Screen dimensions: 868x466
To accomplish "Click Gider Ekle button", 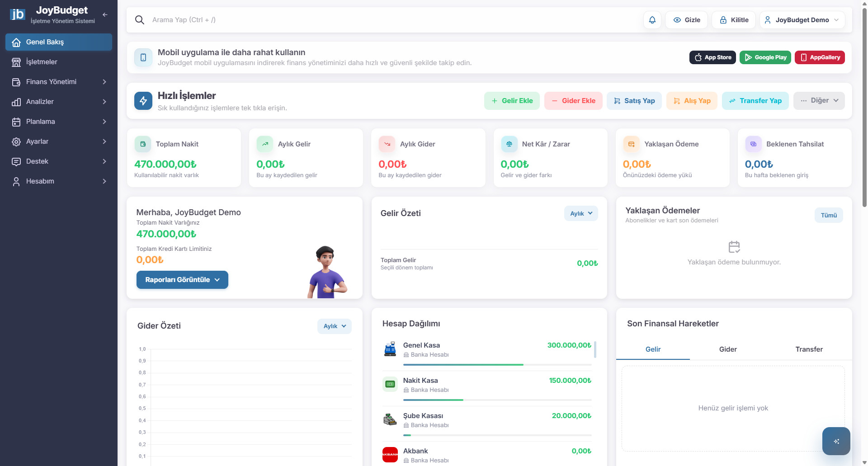I will [x=573, y=101].
